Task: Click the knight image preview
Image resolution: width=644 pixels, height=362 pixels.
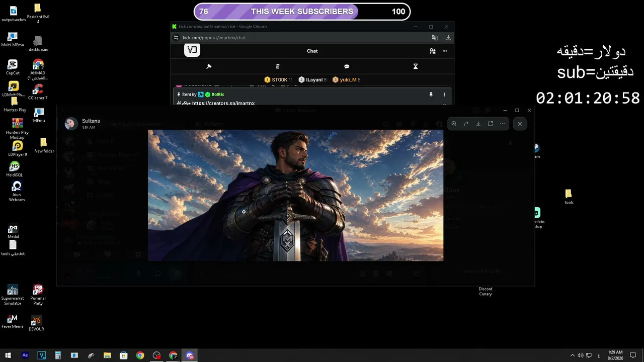Action: [295, 196]
